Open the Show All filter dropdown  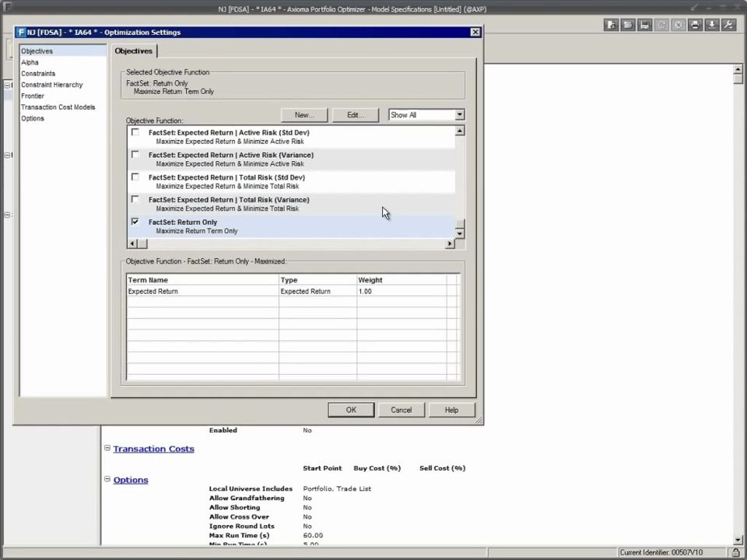pos(459,115)
